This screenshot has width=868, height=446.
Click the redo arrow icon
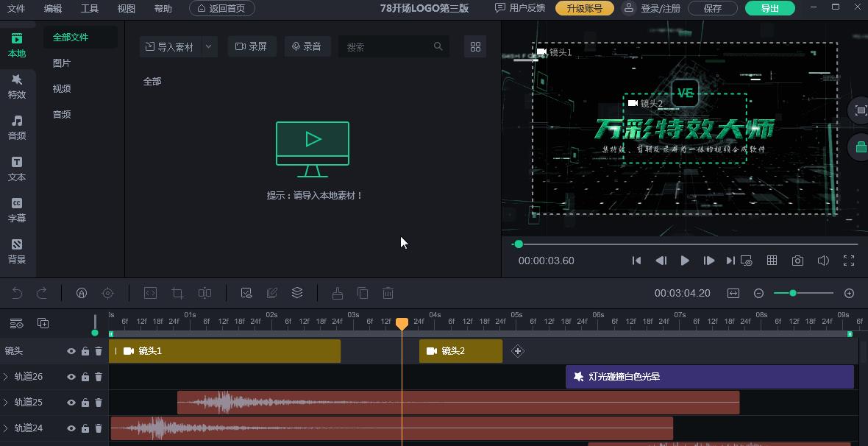click(41, 293)
